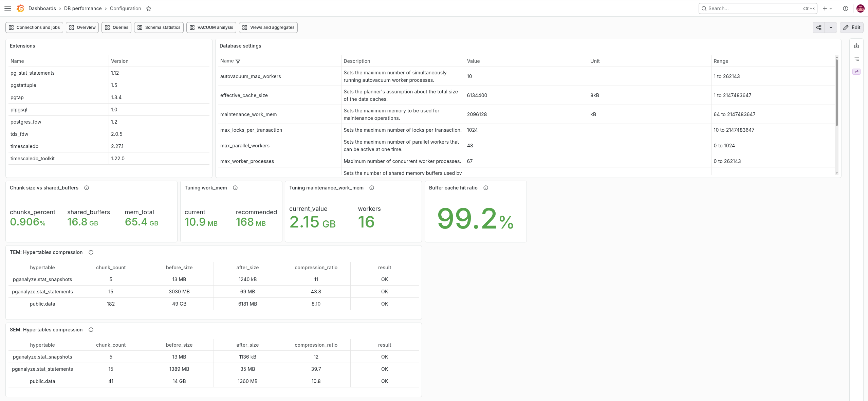Go to Schema statistics dashboard
Image resolution: width=868 pixels, height=401 pixels.
tap(159, 28)
